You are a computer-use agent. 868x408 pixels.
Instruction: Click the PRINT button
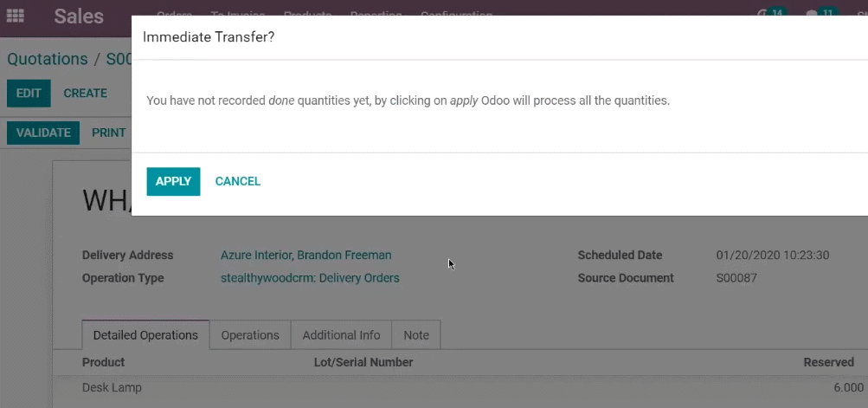tap(108, 133)
